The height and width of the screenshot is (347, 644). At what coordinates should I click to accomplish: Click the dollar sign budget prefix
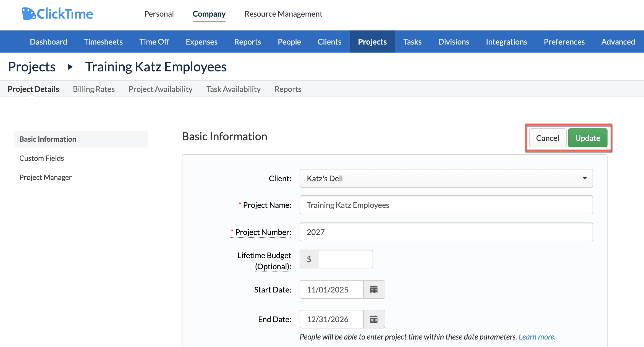click(x=309, y=259)
